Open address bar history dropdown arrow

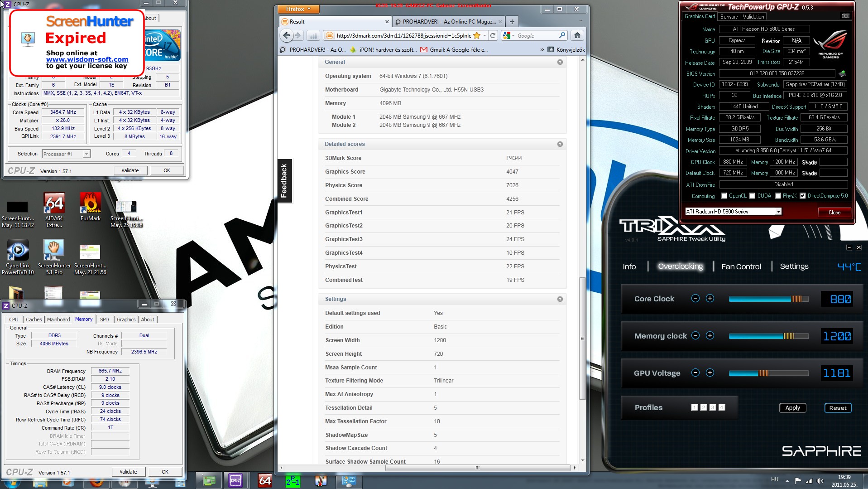pos(485,35)
